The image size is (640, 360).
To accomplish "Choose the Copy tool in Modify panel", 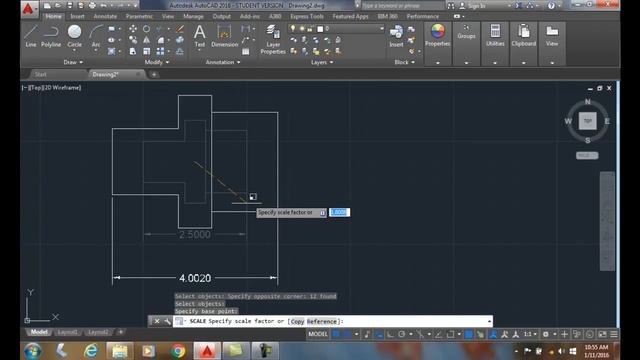I will point(133,40).
